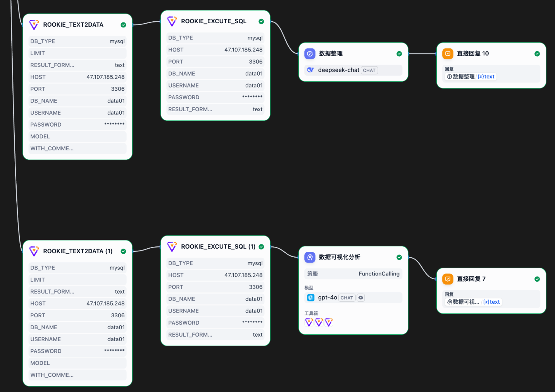Click the gpt-4o OpenAI model icon
Image resolution: width=555 pixels, height=392 pixels.
pyautogui.click(x=311, y=297)
